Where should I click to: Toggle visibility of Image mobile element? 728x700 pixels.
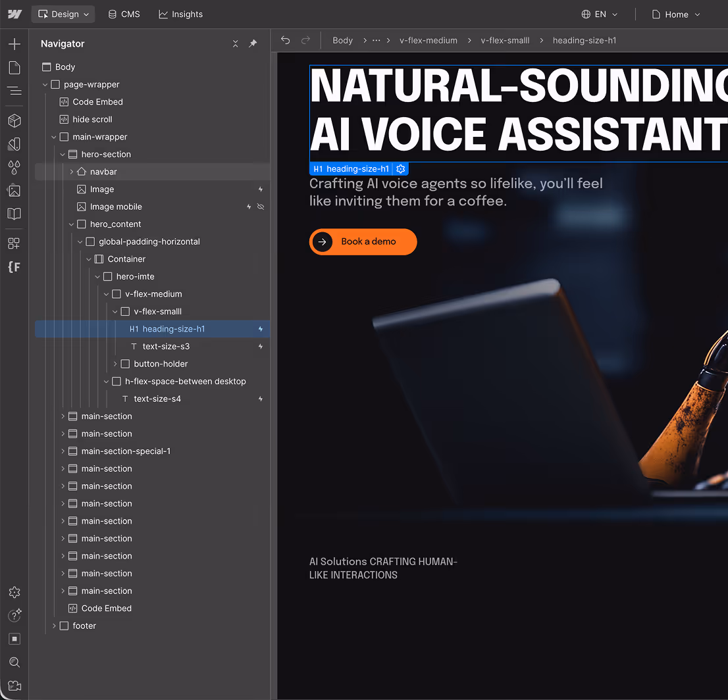click(x=261, y=207)
